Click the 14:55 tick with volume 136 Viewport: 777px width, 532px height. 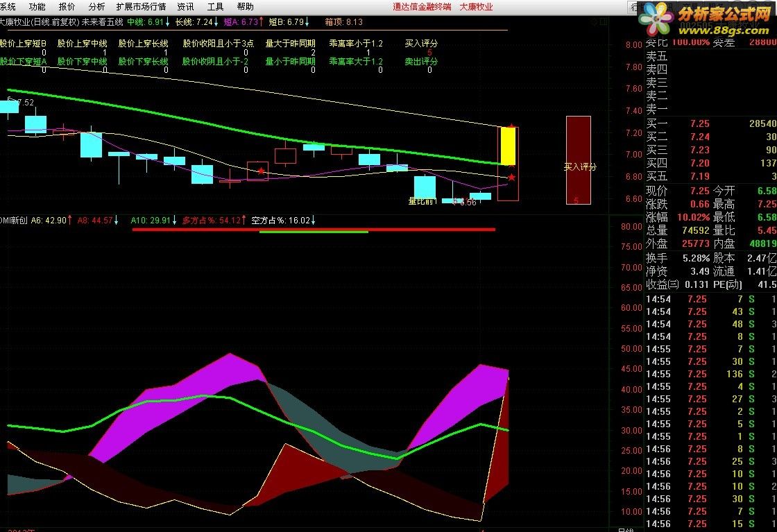coord(711,374)
